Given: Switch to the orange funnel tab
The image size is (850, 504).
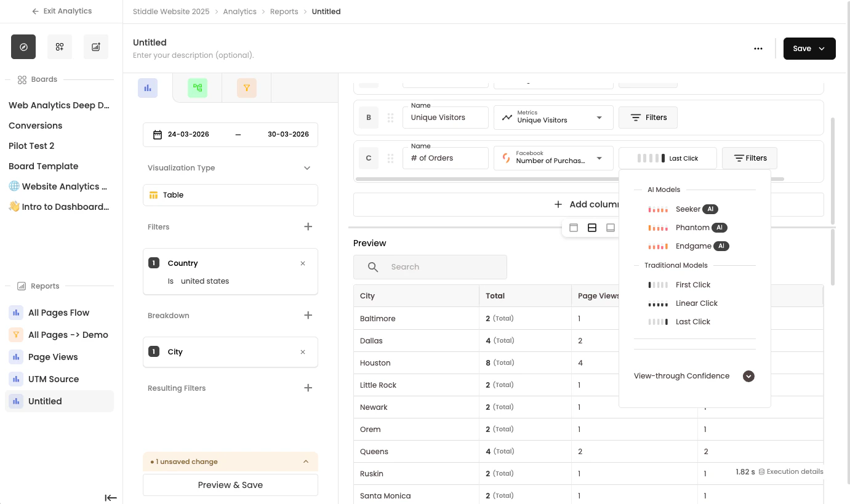Looking at the screenshot, I should (247, 88).
